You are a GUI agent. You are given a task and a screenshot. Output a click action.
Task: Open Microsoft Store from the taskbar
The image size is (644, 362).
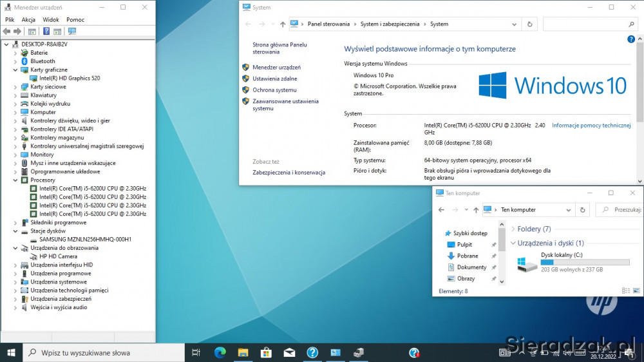266,352
